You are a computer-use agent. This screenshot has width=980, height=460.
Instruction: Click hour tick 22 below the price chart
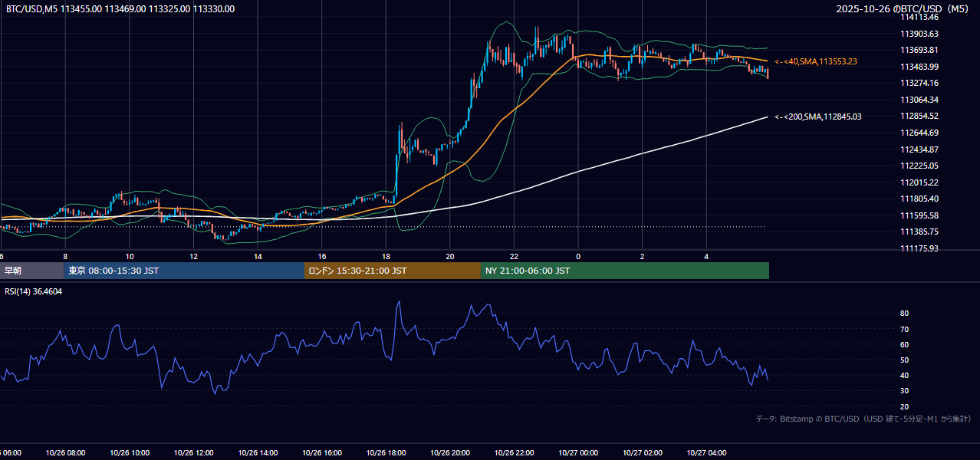514,256
